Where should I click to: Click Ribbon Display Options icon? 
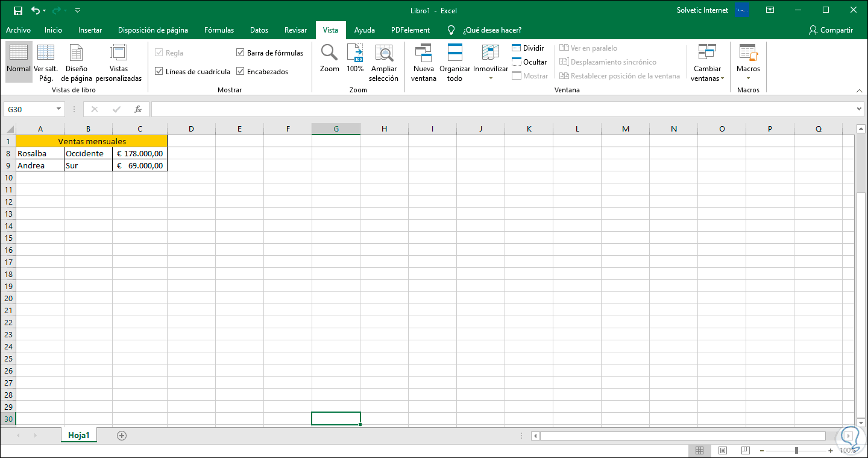point(770,10)
